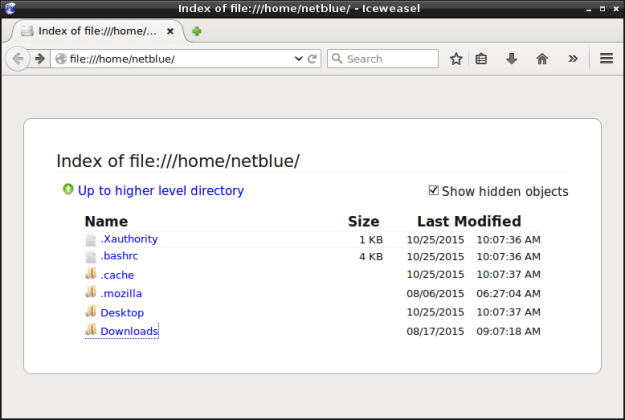
Task: Click the 08/06/2015 date of .mozilla
Action: 435,294
